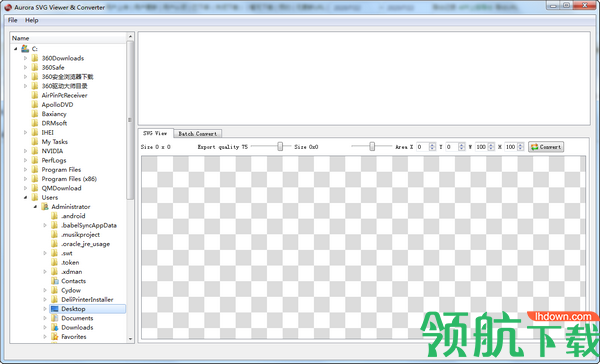Click the tree scrollbar up arrow
600x364 pixels.
click(130, 36)
